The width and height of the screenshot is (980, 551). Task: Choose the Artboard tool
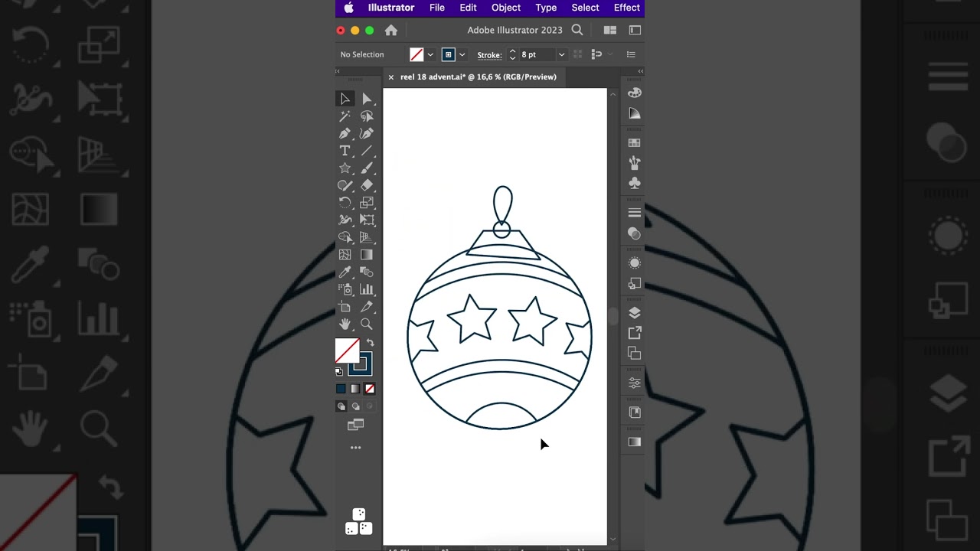click(345, 307)
